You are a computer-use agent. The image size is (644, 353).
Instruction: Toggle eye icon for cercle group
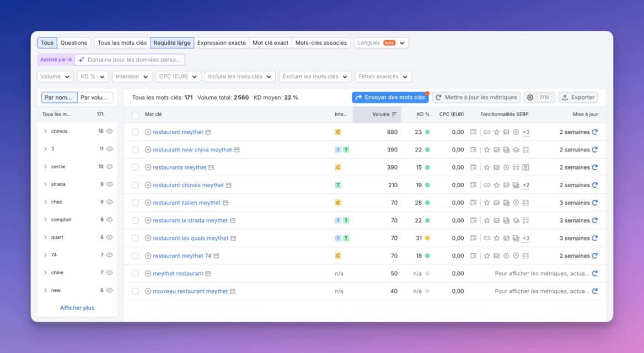(109, 166)
